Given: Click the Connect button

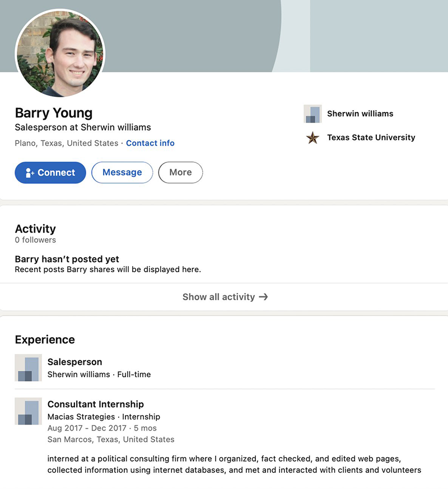Looking at the screenshot, I should [x=50, y=173].
